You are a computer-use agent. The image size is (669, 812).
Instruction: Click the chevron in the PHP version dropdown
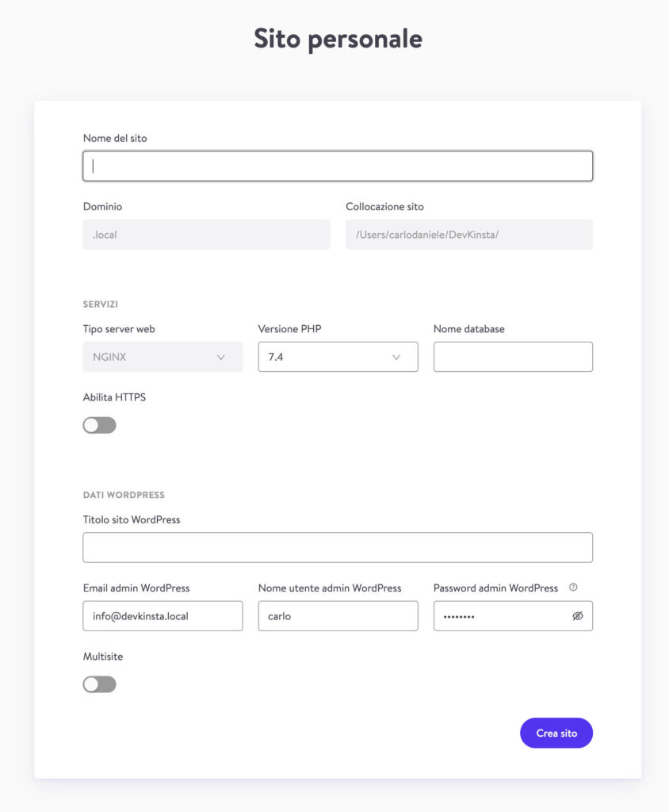tap(396, 358)
